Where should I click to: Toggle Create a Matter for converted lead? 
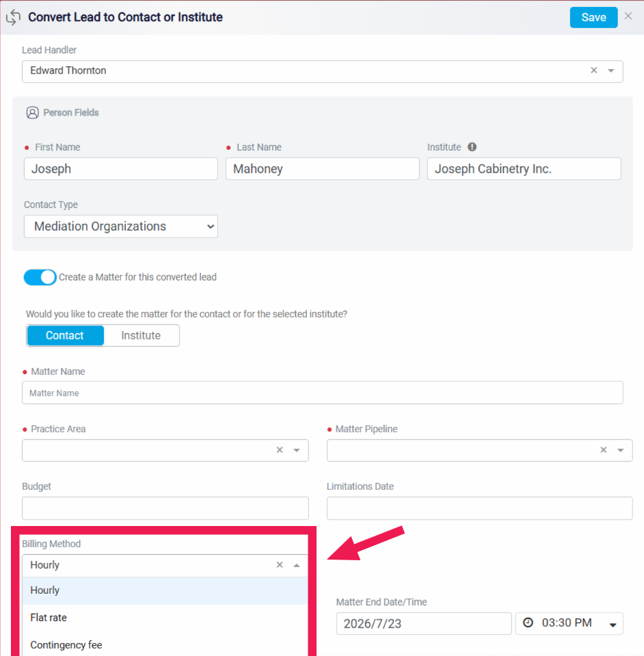(x=40, y=277)
